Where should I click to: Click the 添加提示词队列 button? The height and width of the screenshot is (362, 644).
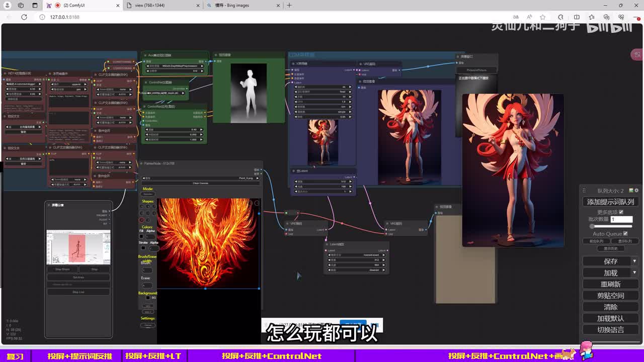pos(610,202)
